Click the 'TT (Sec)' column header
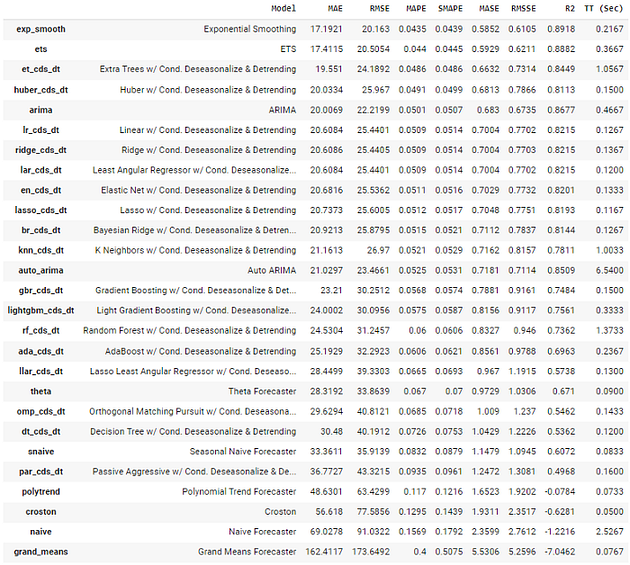The height and width of the screenshot is (565, 630). (603, 8)
